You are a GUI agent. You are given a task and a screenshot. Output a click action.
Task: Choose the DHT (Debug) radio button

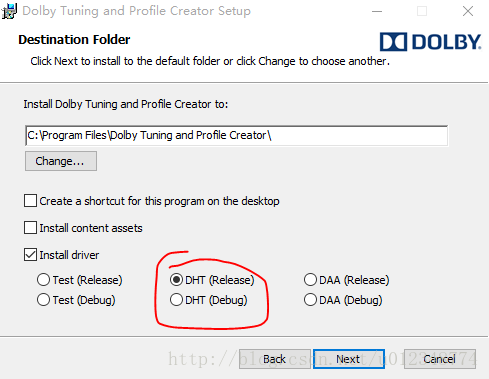[x=176, y=300]
